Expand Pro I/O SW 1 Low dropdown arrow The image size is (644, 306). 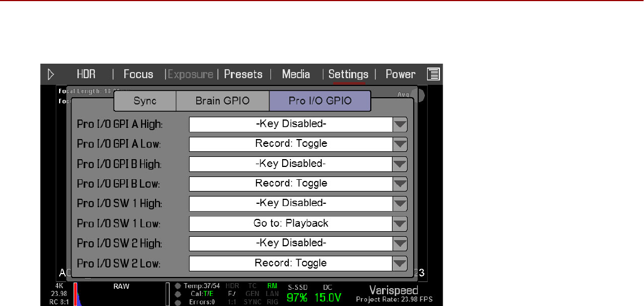(400, 224)
